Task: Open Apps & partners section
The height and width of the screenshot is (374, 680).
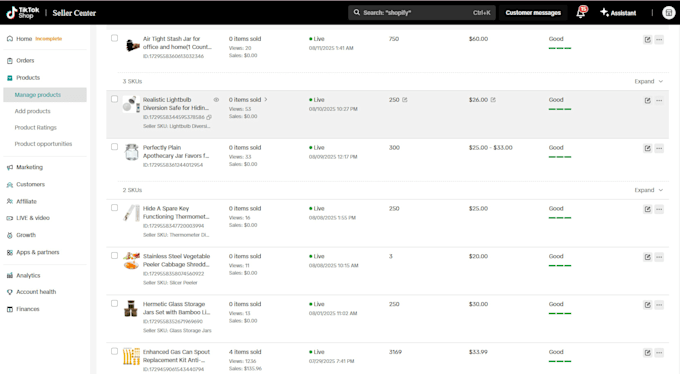Action: (38, 252)
